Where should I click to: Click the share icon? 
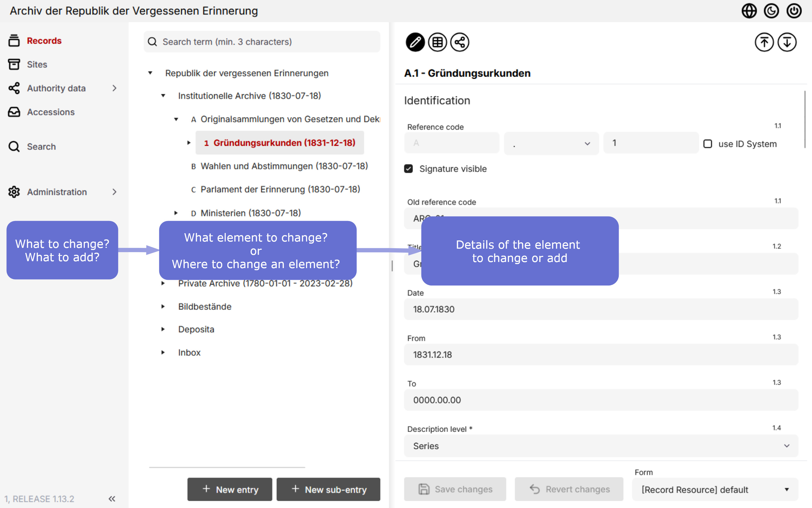coord(460,42)
